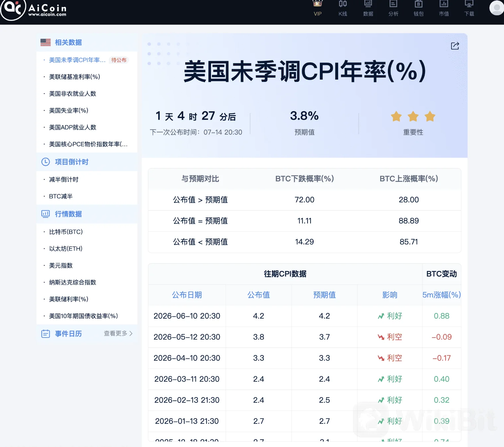
Task: Open 美联储利率(%) link
Action: click(x=69, y=299)
